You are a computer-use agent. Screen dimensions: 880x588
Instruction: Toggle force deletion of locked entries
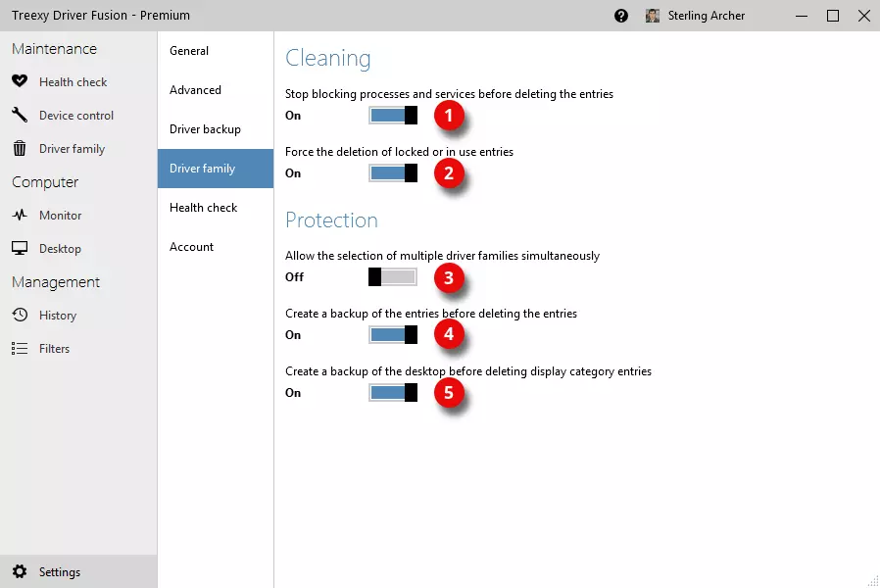click(x=393, y=172)
